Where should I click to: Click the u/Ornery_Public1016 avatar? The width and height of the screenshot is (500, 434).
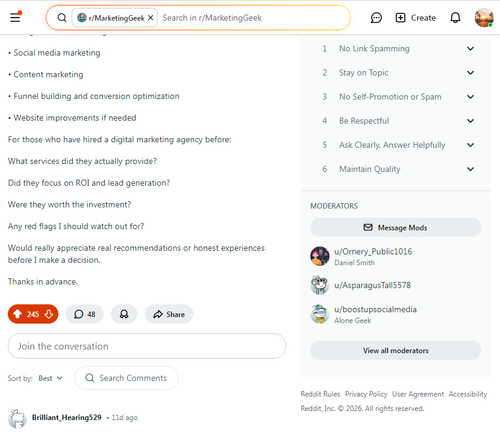(x=320, y=256)
